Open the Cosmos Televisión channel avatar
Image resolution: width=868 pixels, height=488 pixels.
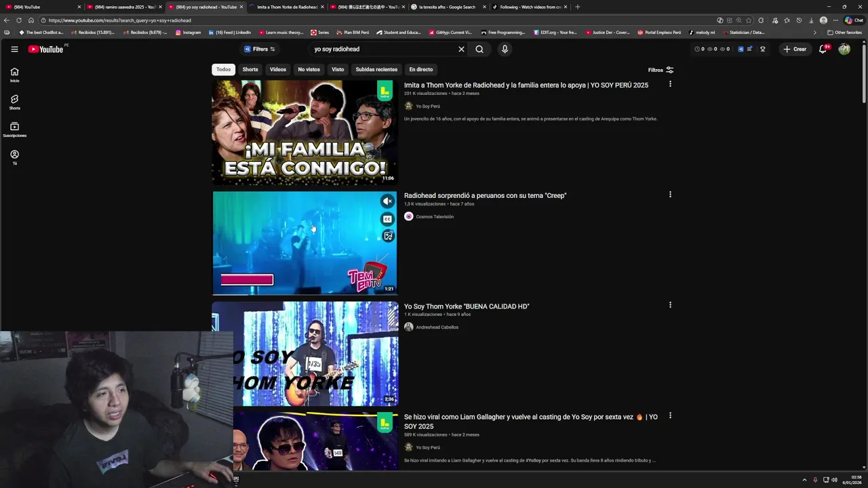click(408, 216)
